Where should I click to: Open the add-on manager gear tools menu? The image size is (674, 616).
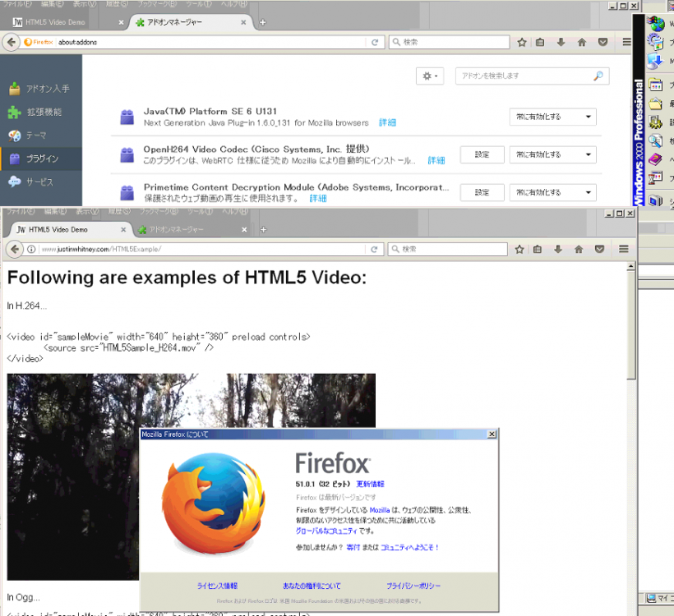[430, 76]
